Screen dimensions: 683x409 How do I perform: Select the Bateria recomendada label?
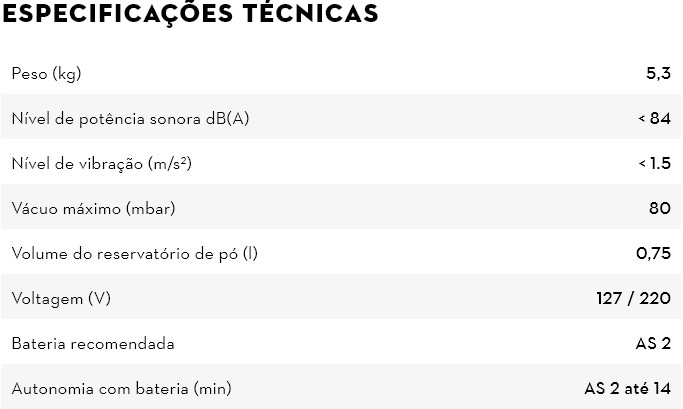point(93,344)
